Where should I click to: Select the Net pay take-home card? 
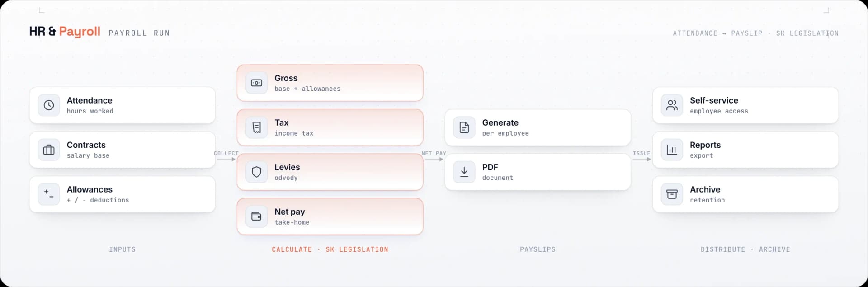[330, 216]
